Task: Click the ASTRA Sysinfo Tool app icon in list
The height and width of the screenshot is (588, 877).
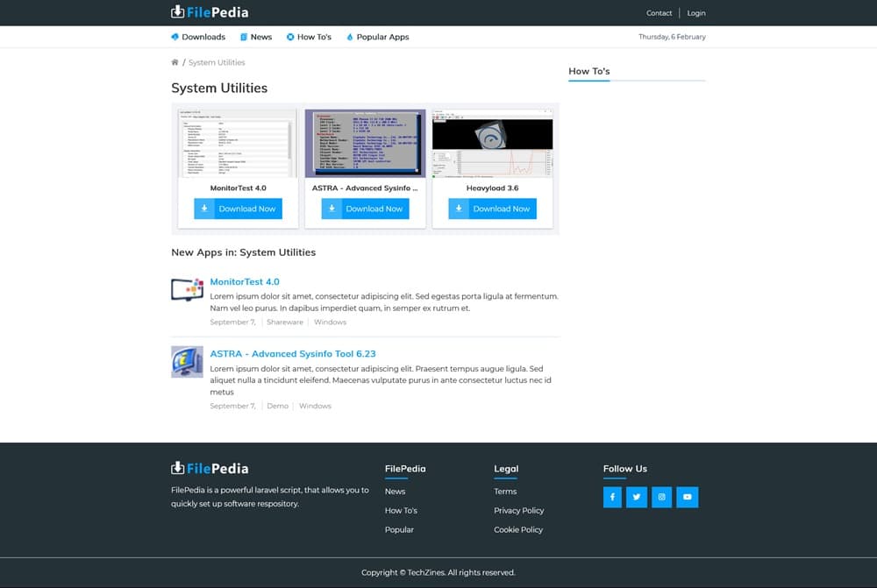Action: coord(187,361)
